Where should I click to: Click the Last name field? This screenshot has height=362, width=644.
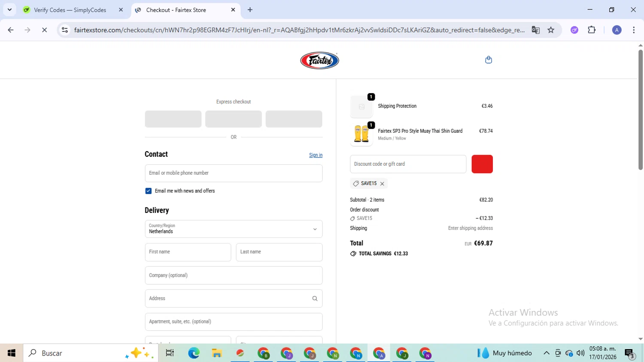click(x=279, y=252)
